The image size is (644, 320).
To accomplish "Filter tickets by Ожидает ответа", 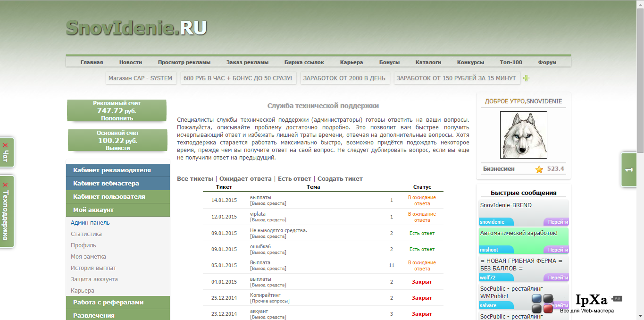I will pyautogui.click(x=245, y=179).
